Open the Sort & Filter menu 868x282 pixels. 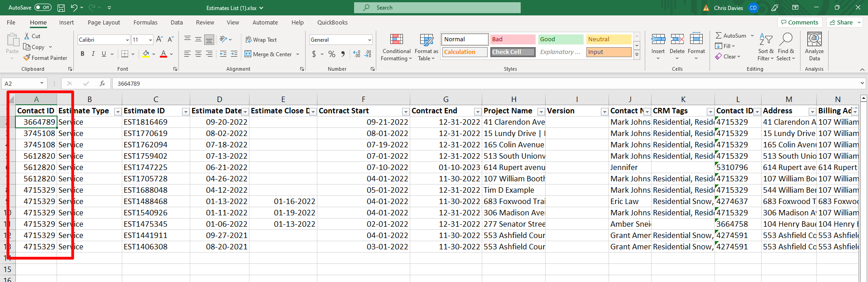pyautogui.click(x=766, y=47)
